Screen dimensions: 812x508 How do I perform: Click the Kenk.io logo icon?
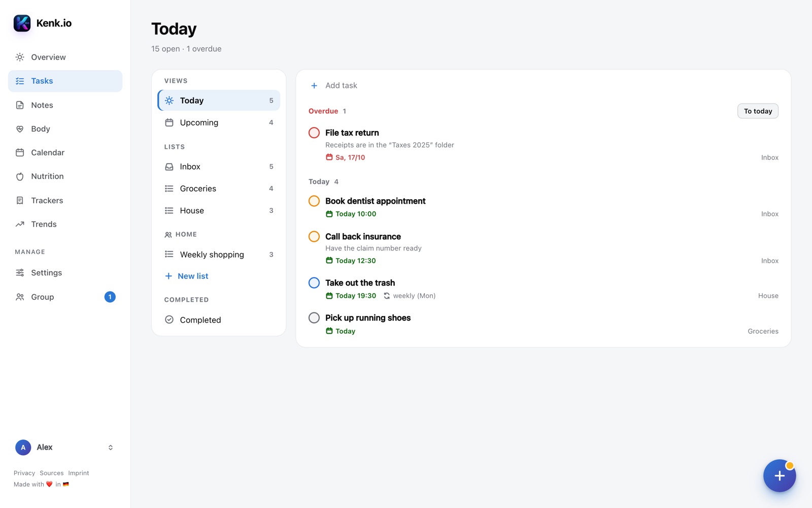22,23
